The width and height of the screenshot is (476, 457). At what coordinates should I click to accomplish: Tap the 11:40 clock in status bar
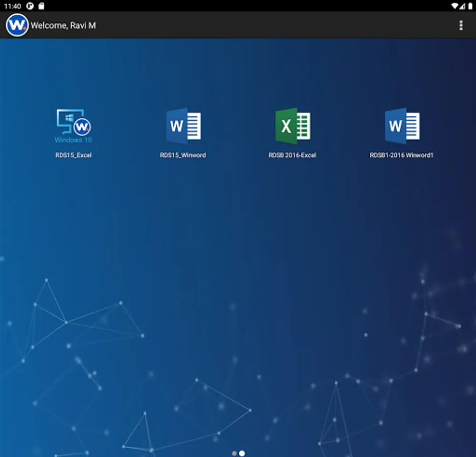(x=13, y=6)
